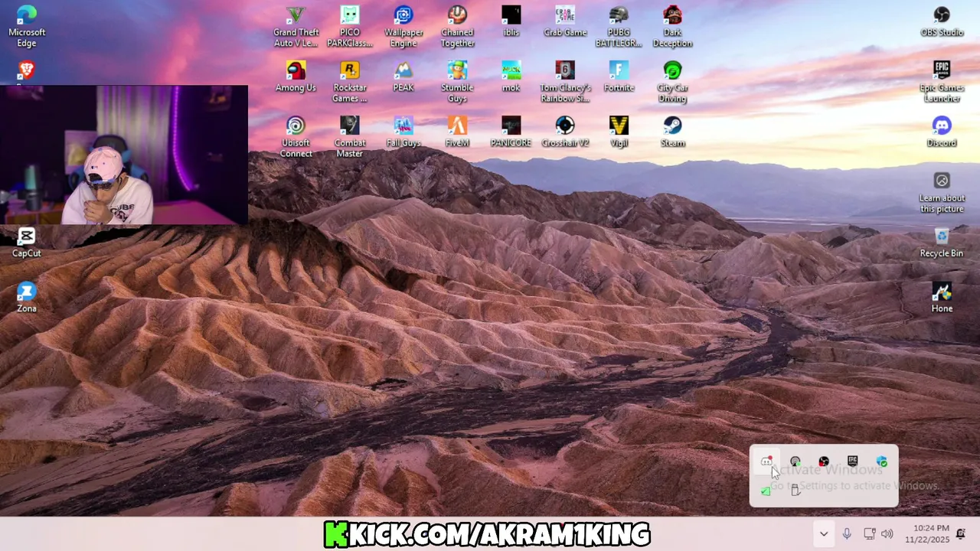Screen dimensions: 980x551
Task: Open the OBS Studio desktop icon
Action: pos(942,21)
